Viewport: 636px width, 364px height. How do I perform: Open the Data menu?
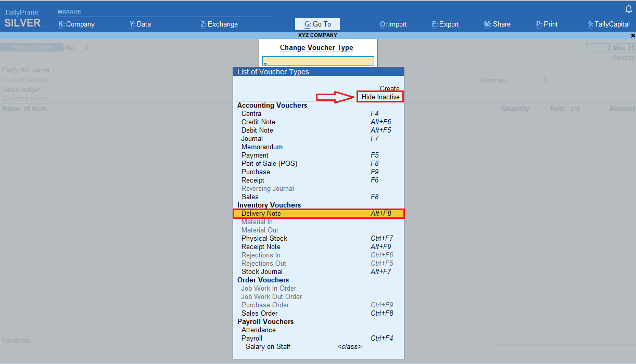coord(139,24)
